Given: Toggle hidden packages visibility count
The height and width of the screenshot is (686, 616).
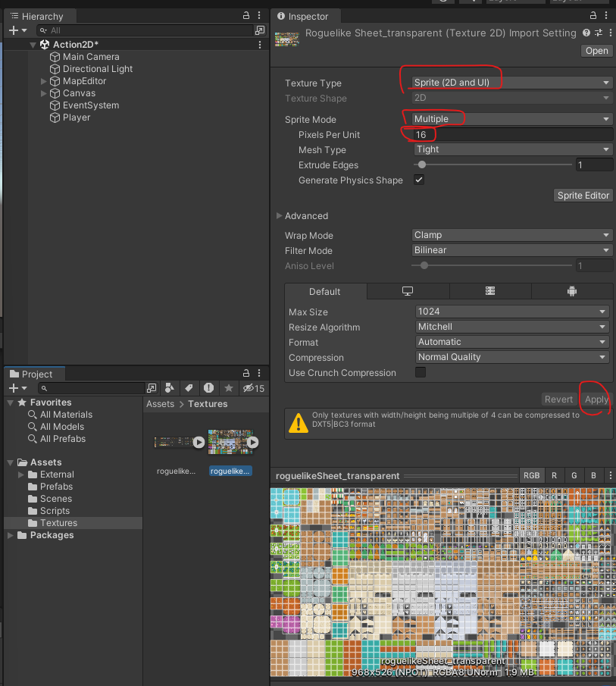Looking at the screenshot, I should click(x=254, y=388).
